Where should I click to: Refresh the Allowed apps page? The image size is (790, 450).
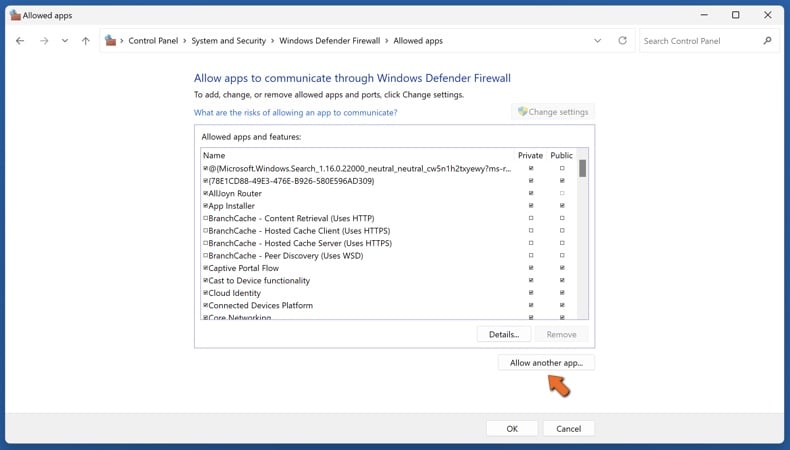tap(623, 40)
